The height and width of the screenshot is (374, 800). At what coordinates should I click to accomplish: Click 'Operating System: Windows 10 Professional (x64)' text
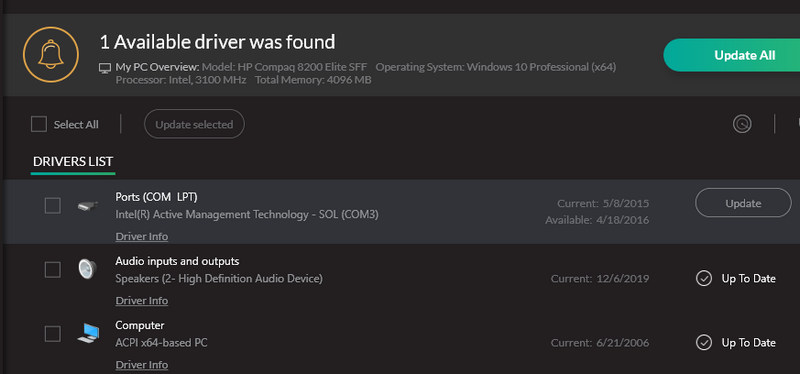pyautogui.click(x=496, y=67)
